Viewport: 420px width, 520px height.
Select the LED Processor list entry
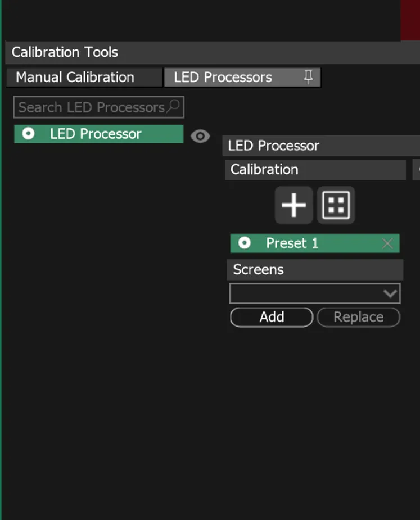[98, 134]
